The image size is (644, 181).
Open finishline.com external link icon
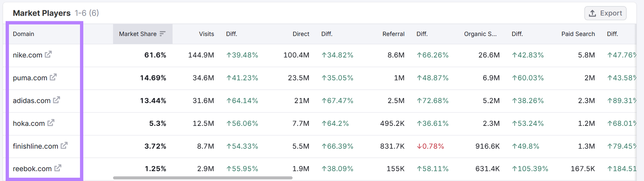(x=64, y=146)
